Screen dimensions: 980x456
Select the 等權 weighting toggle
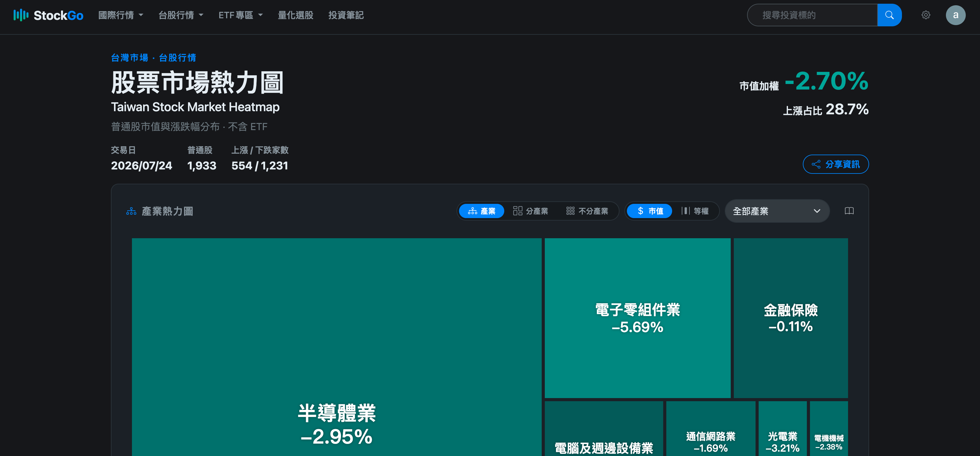(695, 211)
